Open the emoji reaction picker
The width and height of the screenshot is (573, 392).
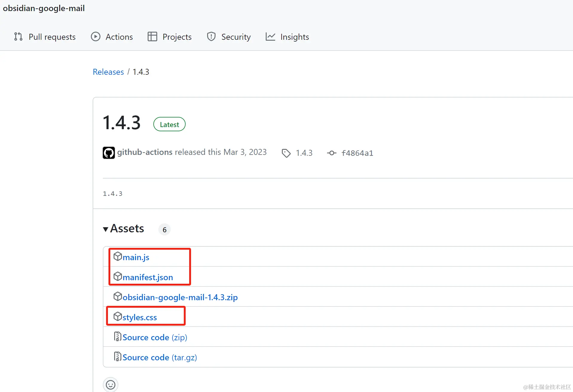point(111,385)
